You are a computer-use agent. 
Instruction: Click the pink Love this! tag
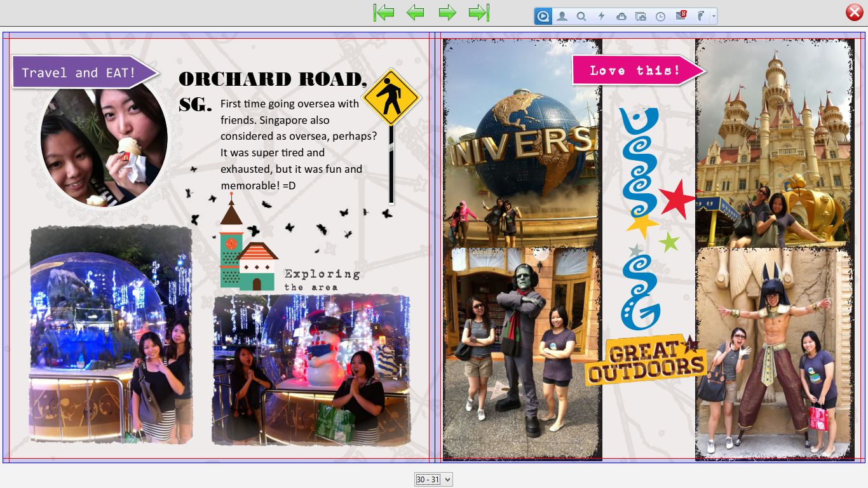pyautogui.click(x=639, y=70)
